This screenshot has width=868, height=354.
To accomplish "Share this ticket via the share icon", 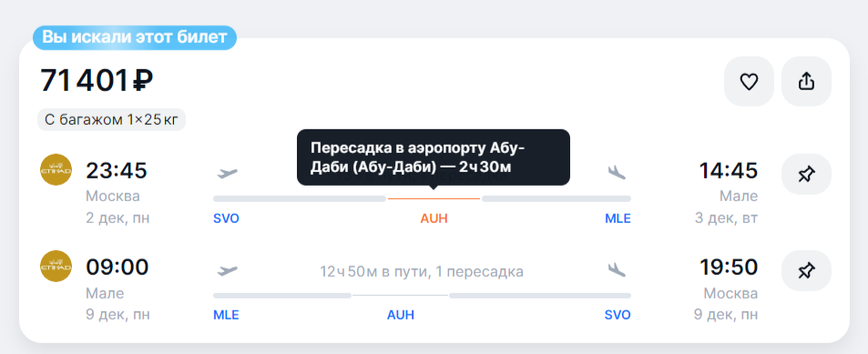I will (807, 81).
